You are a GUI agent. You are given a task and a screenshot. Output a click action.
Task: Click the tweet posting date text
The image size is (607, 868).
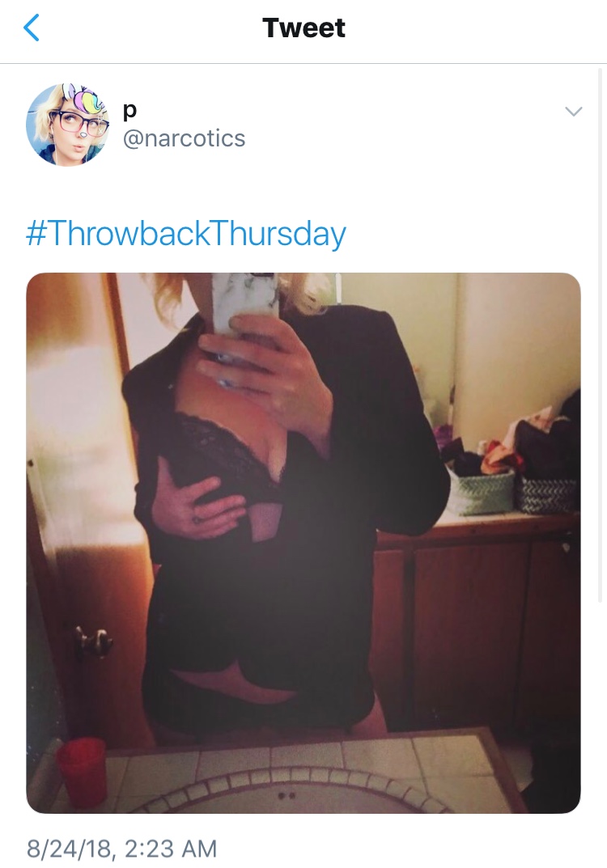pos(122,849)
